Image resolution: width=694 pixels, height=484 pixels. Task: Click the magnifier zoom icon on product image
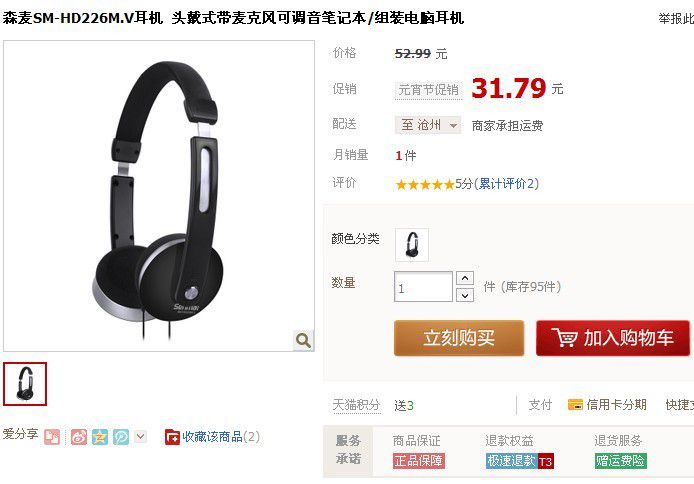tap(303, 340)
